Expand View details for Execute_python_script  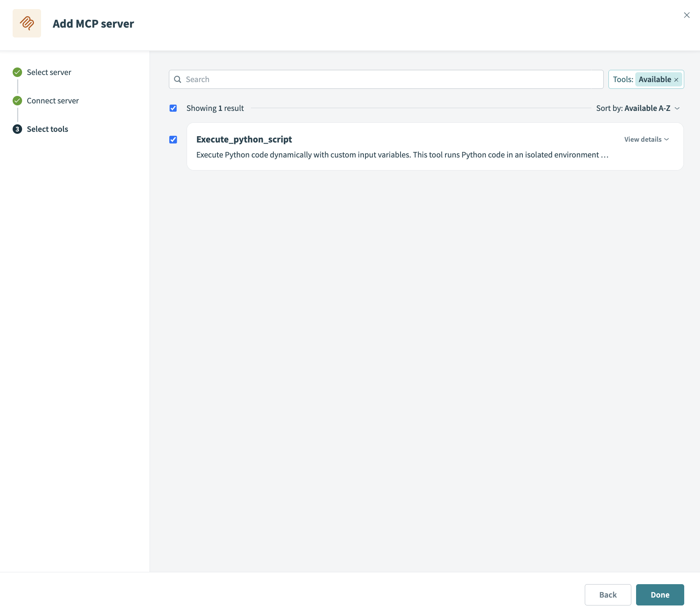pos(646,139)
